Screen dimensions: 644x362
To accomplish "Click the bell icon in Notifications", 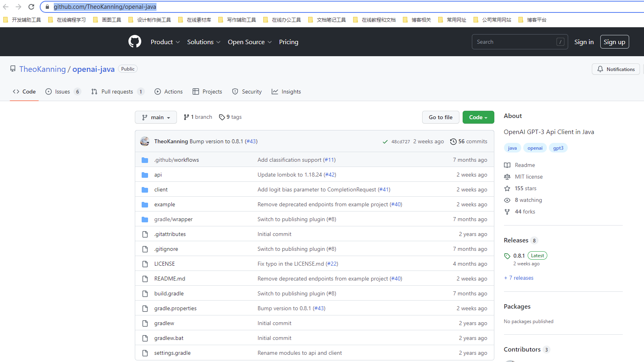I will (600, 69).
